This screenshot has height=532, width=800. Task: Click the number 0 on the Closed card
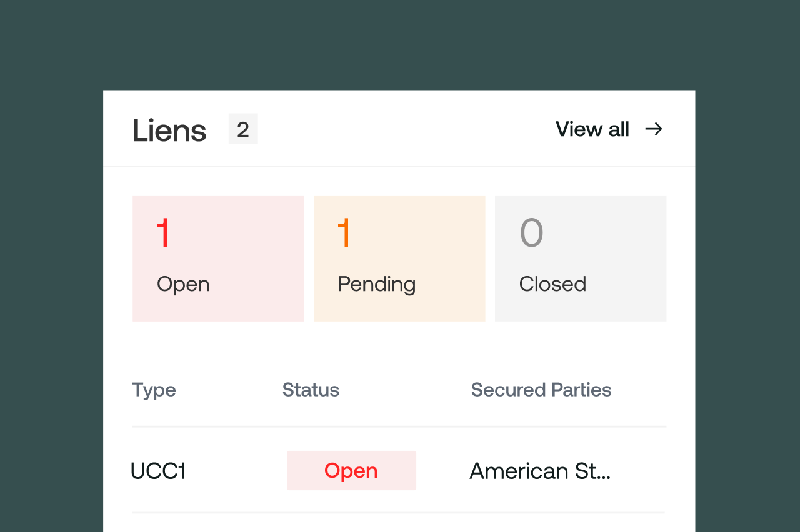tap(531, 232)
